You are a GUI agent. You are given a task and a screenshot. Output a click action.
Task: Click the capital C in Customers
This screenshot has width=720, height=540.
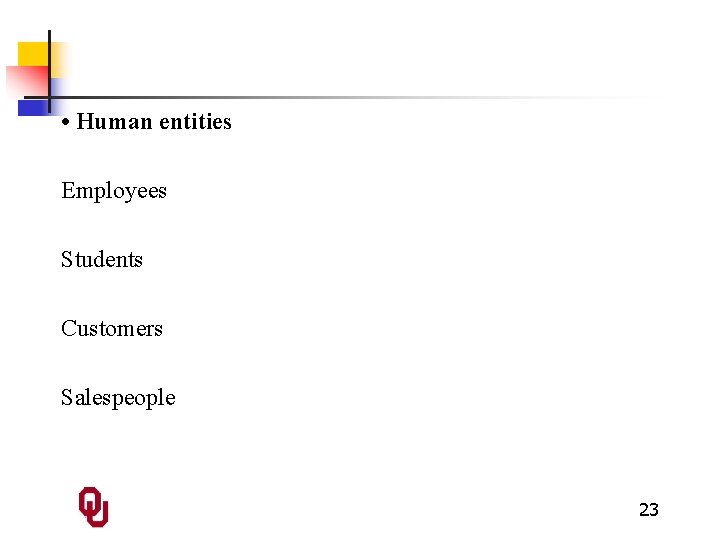click(x=68, y=328)
